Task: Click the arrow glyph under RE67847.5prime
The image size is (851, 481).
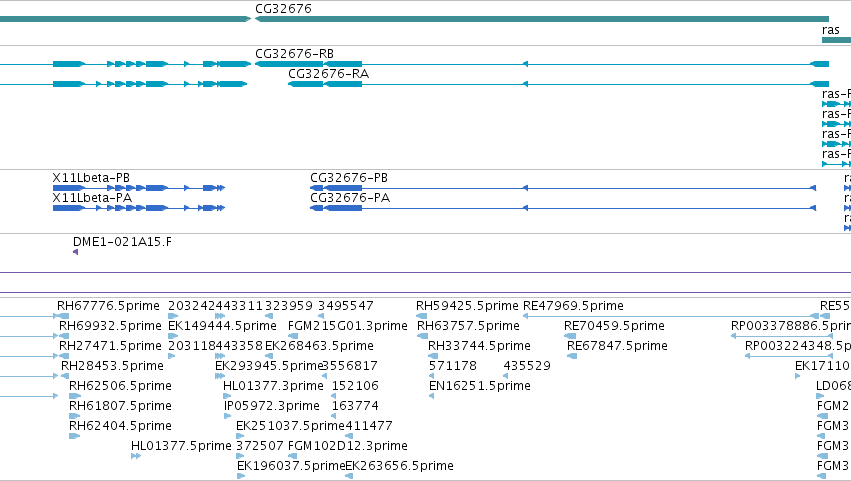Action: (x=572, y=356)
